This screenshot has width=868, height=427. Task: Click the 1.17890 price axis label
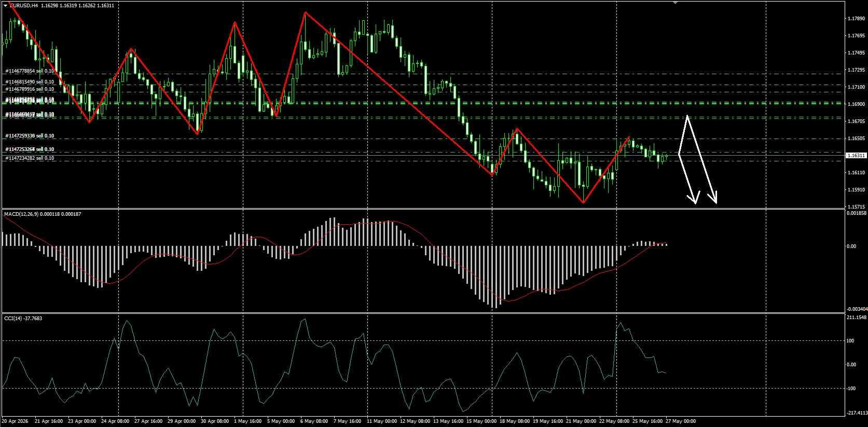point(856,19)
